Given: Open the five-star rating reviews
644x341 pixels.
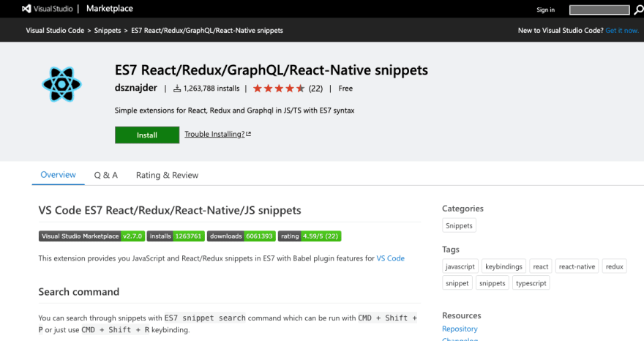Looking at the screenshot, I should 279,89.
